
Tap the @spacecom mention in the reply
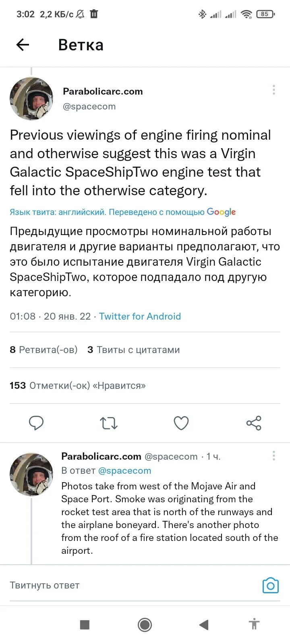(124, 471)
